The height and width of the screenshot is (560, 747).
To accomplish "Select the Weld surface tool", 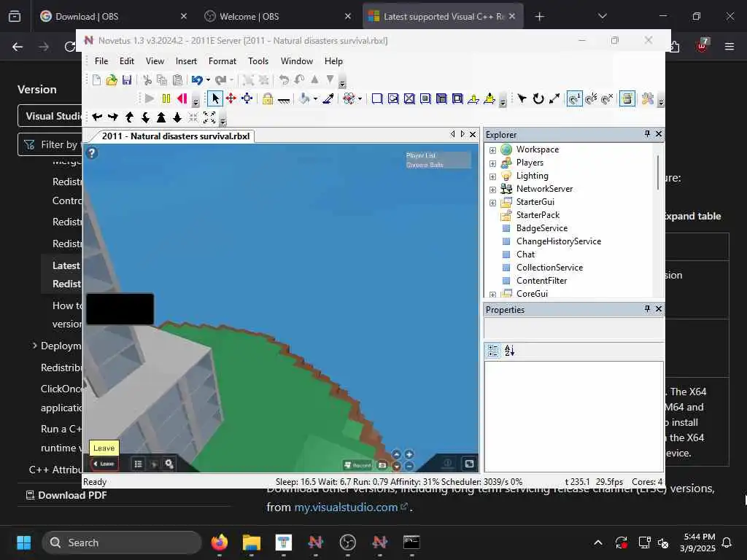I will tap(409, 98).
